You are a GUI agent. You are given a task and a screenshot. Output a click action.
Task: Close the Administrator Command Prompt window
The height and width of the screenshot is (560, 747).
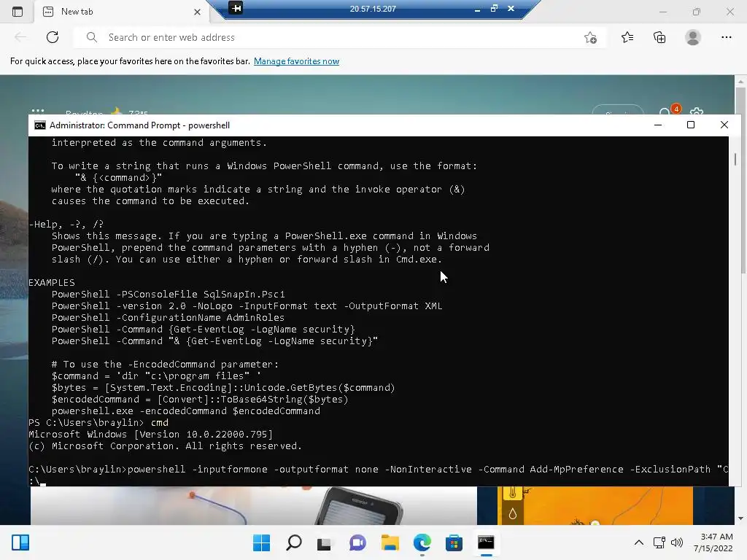(x=724, y=125)
